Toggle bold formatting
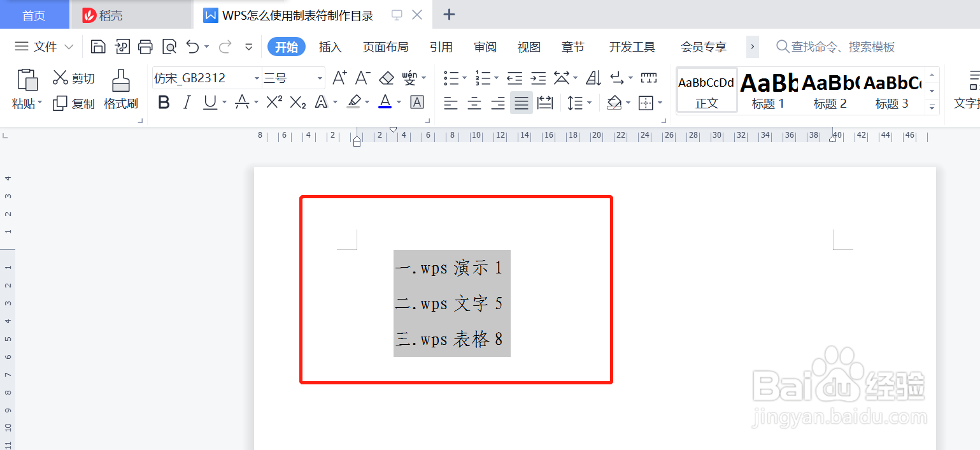The width and height of the screenshot is (980, 450). click(x=164, y=102)
